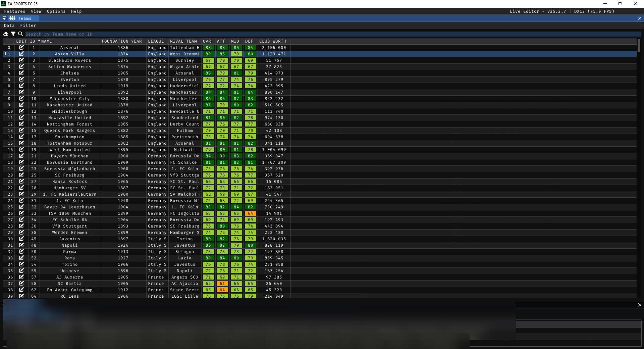Open the edit icon for Manchester United

click(21, 105)
